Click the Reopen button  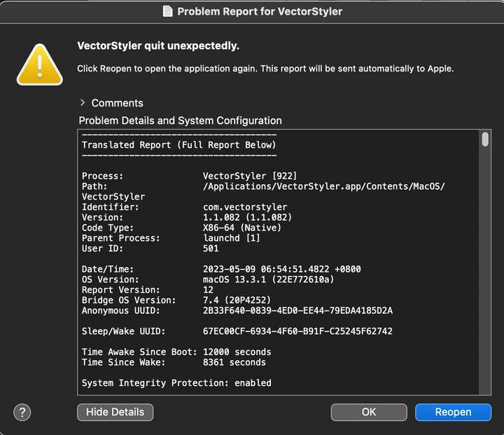(x=453, y=412)
